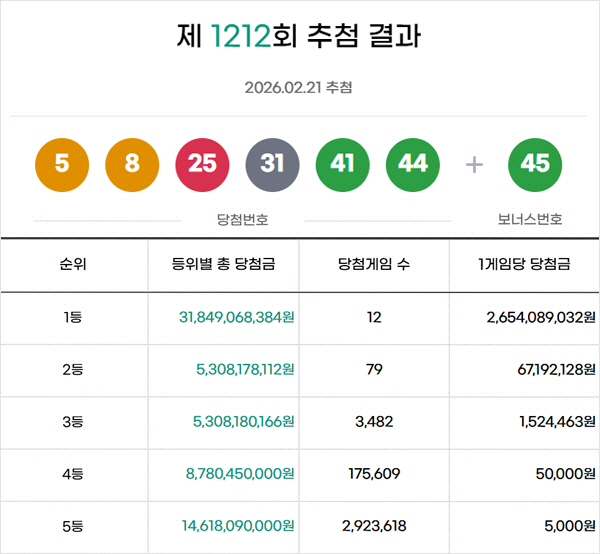Screen dimensions: 600x554
Task: Open the 3등 total prize 5,308,180,166원
Action: [243, 422]
